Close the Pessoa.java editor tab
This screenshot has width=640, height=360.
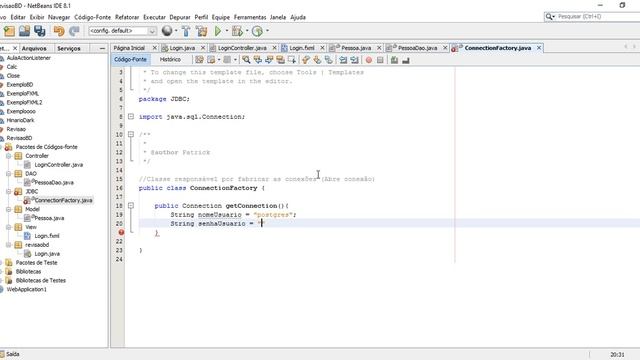(379, 48)
